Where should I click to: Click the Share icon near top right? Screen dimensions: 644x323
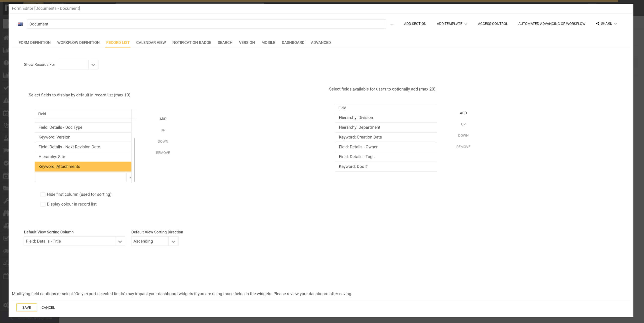(x=597, y=23)
